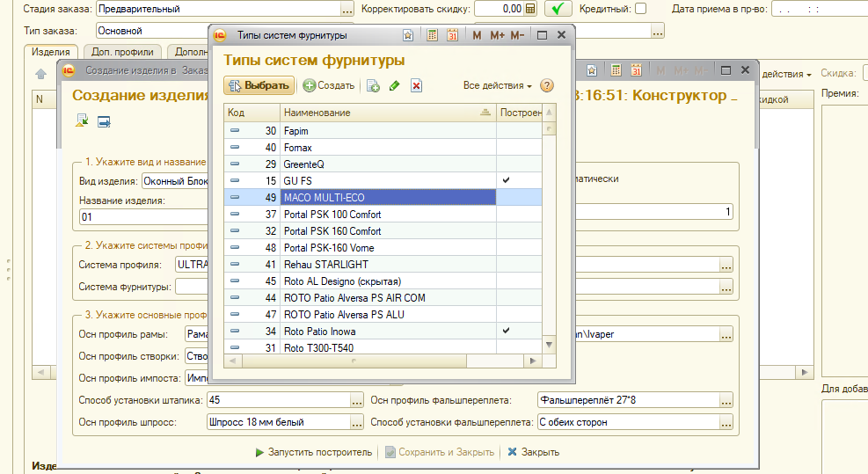Open help with the question mark icon
The height and width of the screenshot is (474, 868).
(x=547, y=86)
